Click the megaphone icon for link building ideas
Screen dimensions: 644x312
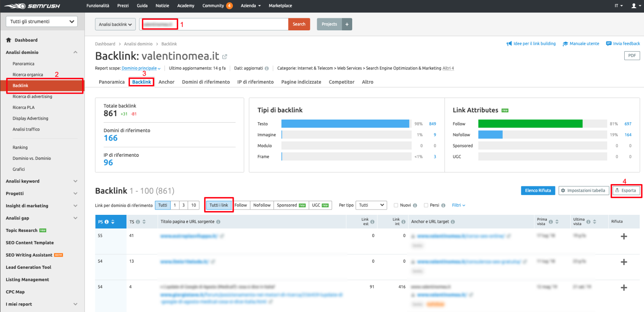tap(509, 44)
